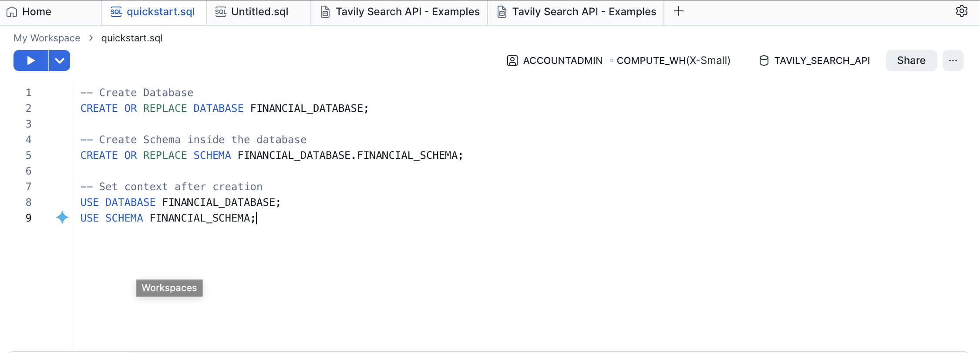Click the Share button

pyautogui.click(x=911, y=61)
